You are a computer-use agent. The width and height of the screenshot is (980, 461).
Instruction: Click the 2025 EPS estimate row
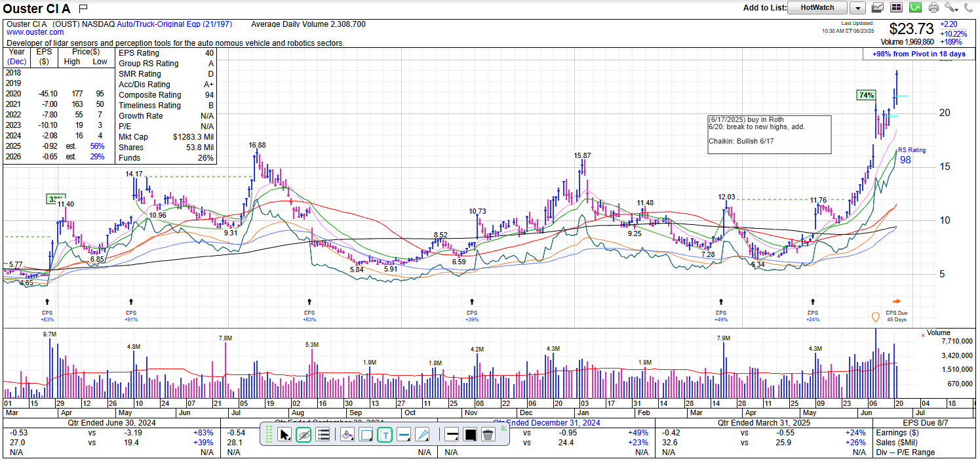click(x=58, y=148)
